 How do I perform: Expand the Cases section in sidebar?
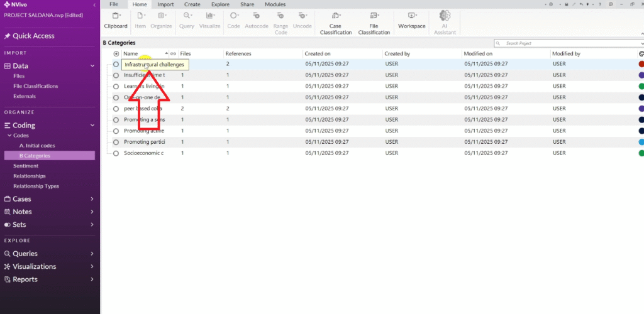point(92,199)
